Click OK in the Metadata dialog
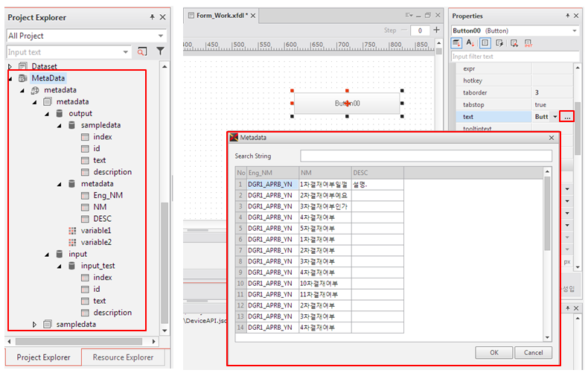 tap(493, 352)
